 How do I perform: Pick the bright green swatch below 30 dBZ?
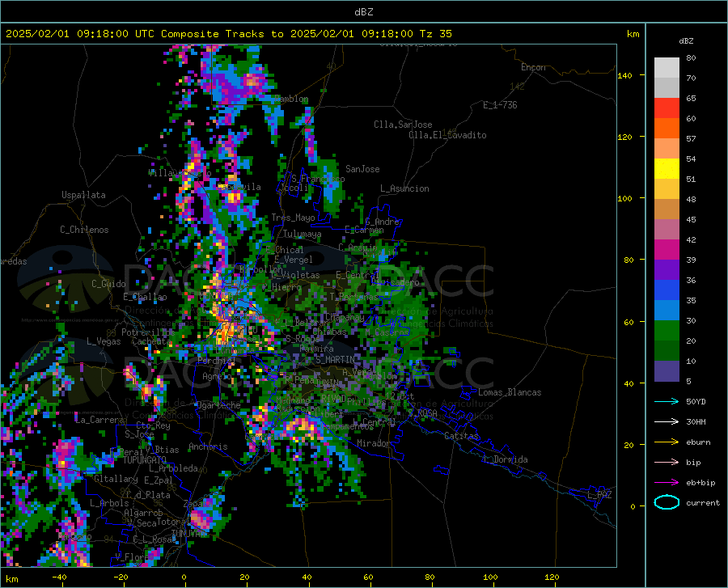click(667, 331)
